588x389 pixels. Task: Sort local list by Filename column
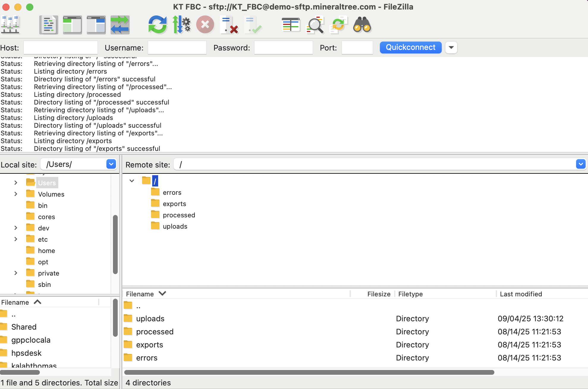[x=49, y=302]
